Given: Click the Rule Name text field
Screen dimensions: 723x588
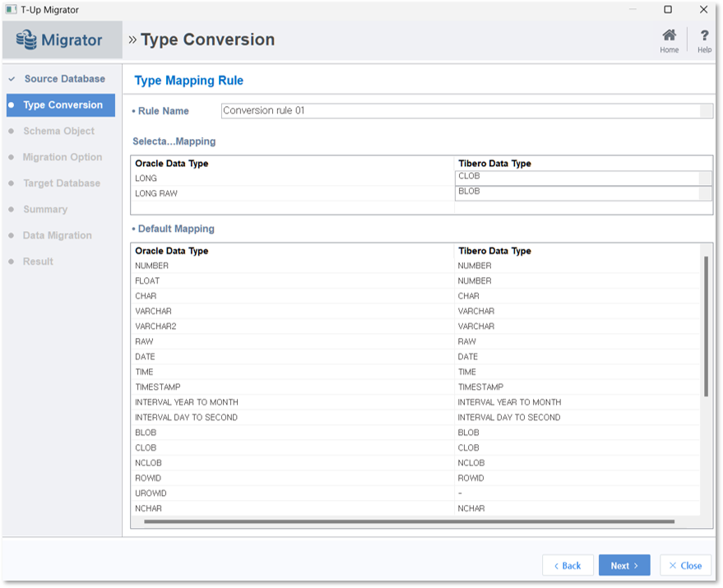Looking at the screenshot, I should [460, 111].
